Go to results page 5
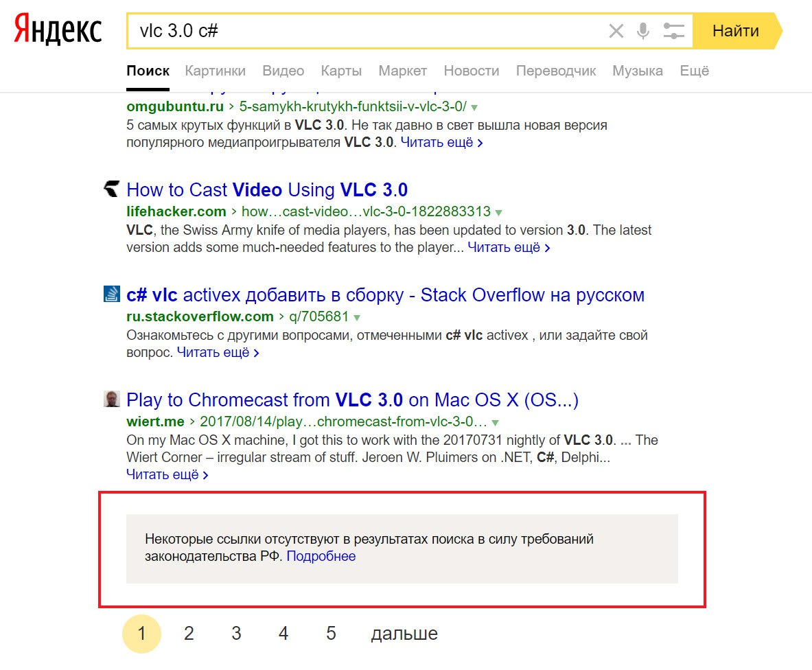The image size is (812, 670). 331,633
